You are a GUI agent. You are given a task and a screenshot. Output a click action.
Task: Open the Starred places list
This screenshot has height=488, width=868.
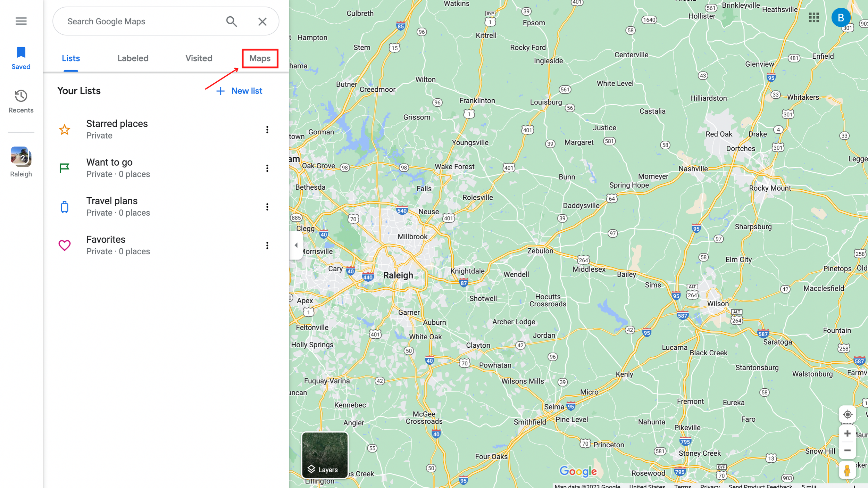tap(166, 130)
